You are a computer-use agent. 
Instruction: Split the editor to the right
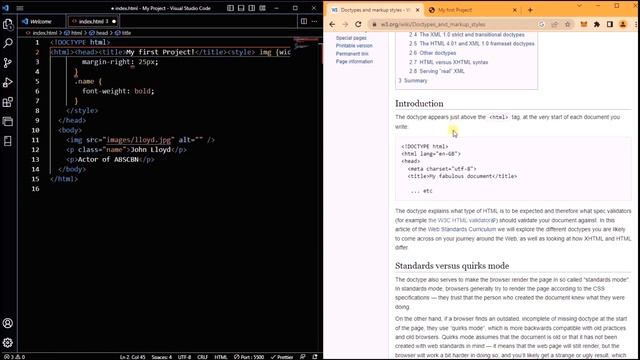[304, 21]
